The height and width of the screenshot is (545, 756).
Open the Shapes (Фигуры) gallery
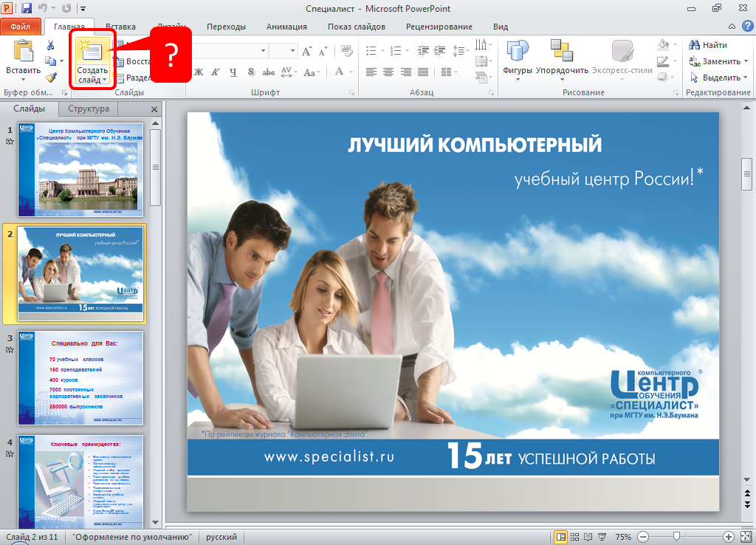click(x=518, y=58)
